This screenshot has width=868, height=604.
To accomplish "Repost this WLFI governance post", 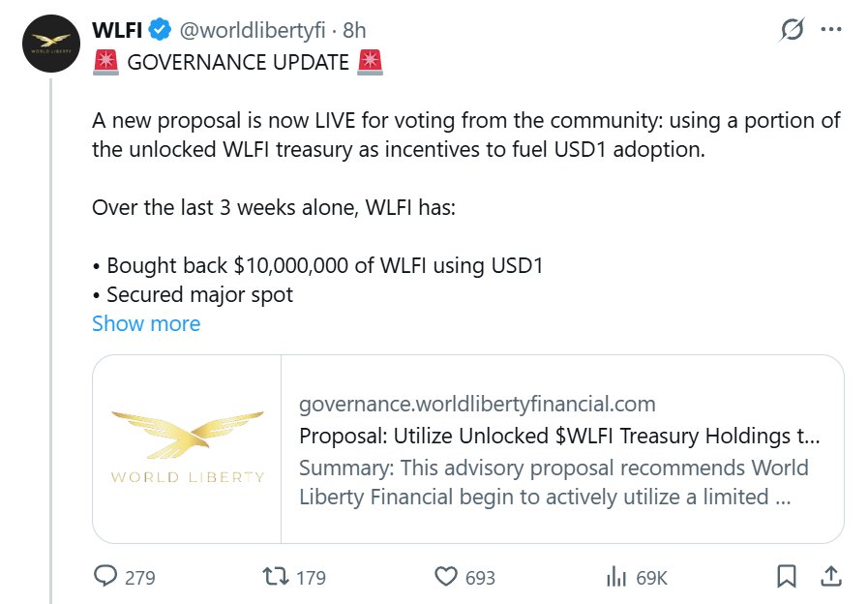I will 276,577.
